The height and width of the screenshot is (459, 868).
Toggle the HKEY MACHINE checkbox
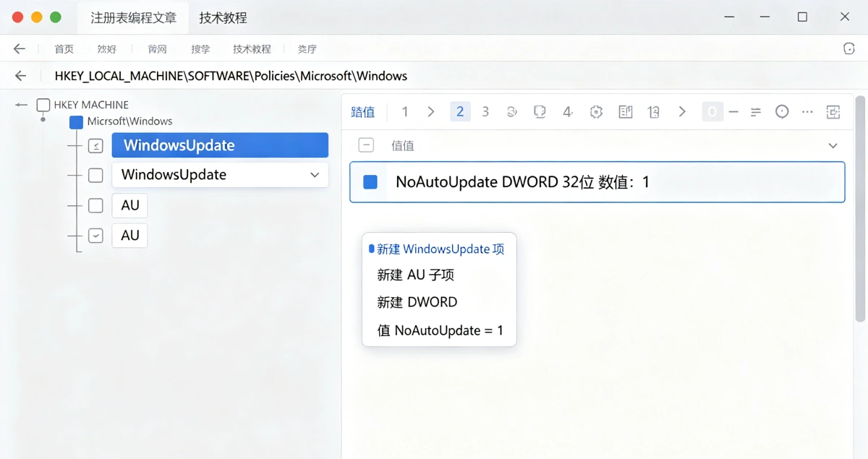click(x=43, y=106)
